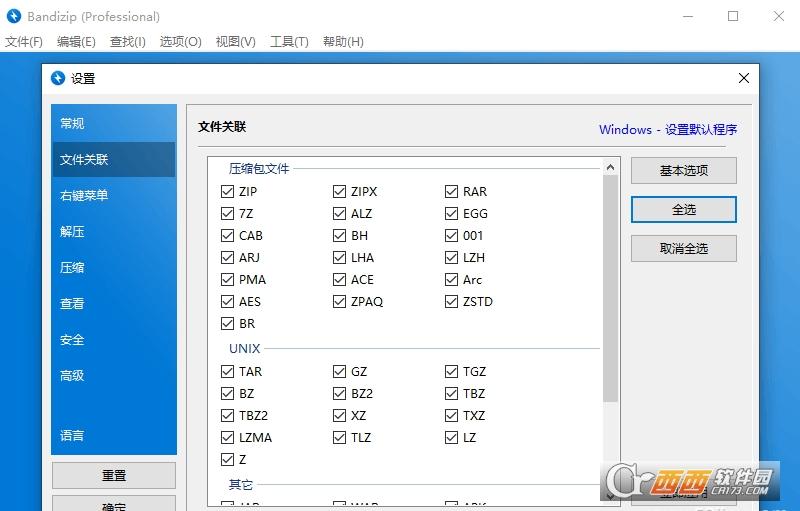Open the 解压 settings page

click(x=114, y=232)
